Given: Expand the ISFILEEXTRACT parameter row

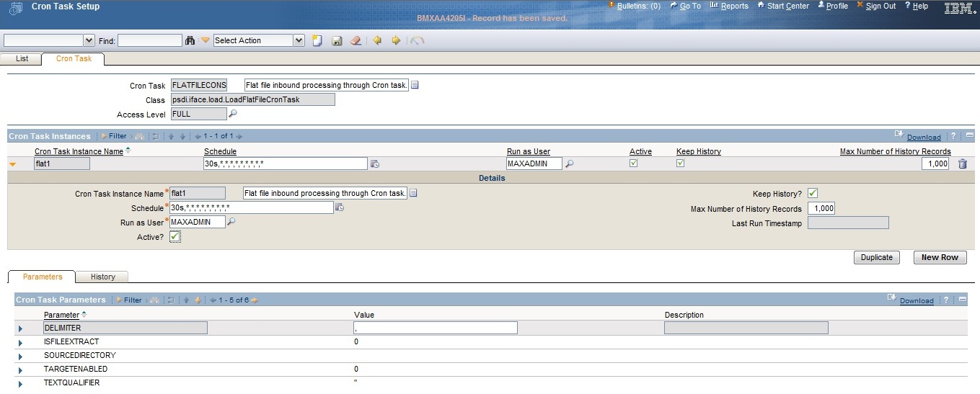Looking at the screenshot, I should (20, 342).
